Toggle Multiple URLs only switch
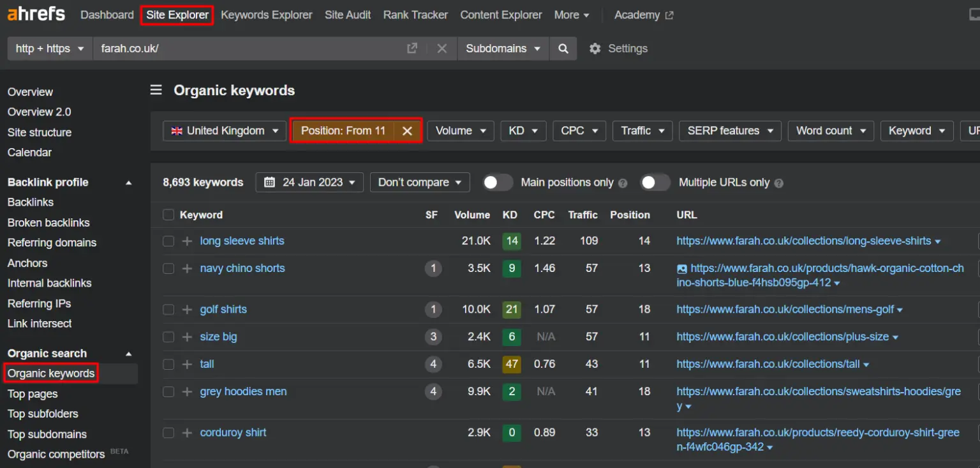Screen dimensions: 980x468 pos(655,183)
